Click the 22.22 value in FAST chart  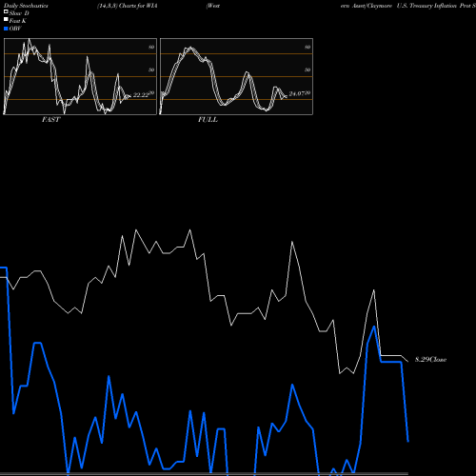tap(141, 95)
